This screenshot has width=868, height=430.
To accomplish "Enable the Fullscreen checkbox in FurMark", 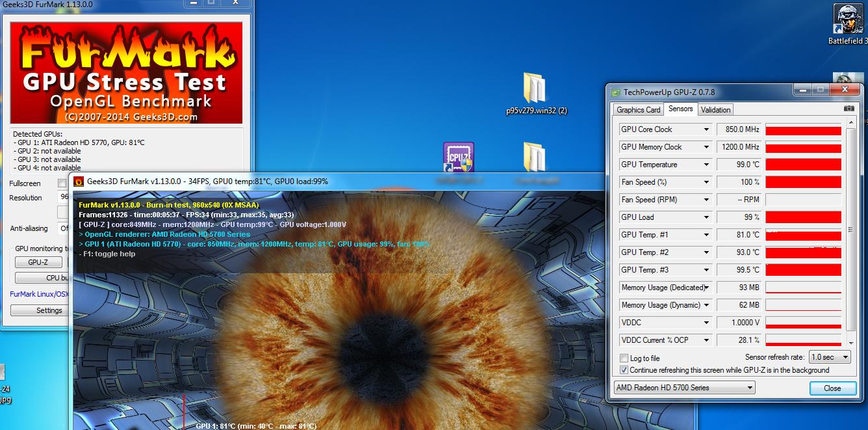I will coord(62,183).
